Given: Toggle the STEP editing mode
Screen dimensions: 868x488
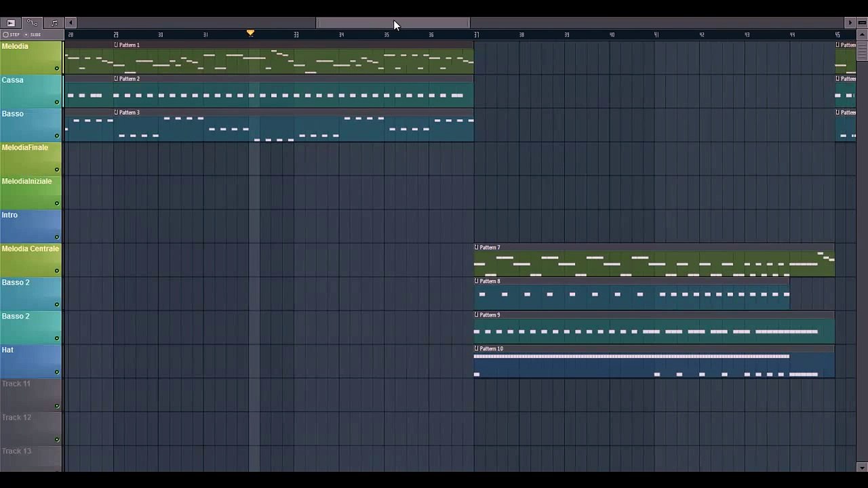Looking at the screenshot, I should pos(12,35).
